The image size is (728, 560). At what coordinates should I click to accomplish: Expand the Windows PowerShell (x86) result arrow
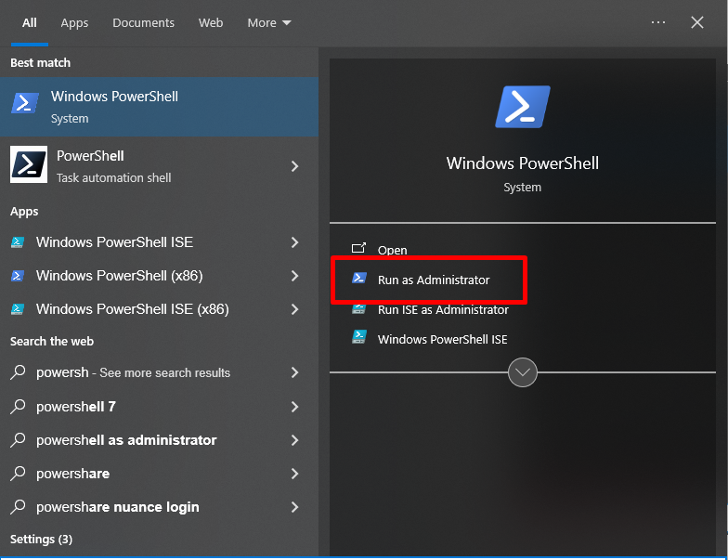[294, 276]
